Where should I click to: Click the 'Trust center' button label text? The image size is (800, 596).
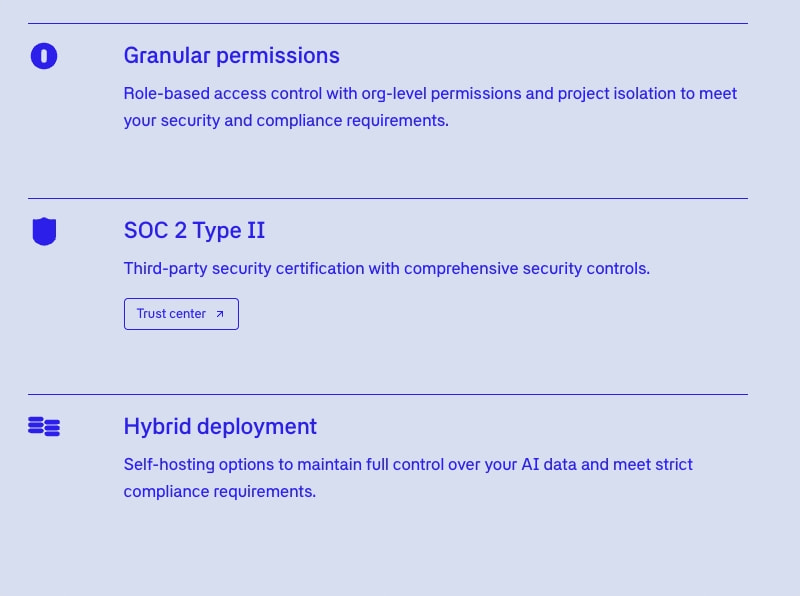pos(171,313)
